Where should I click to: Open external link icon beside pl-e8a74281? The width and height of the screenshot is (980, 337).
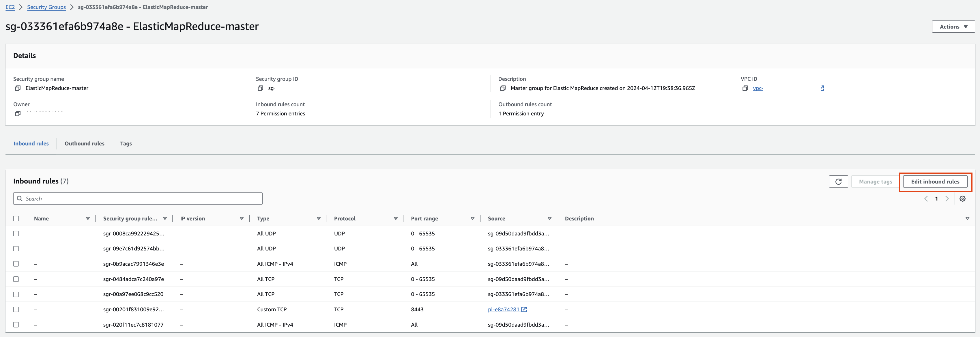coord(524,309)
